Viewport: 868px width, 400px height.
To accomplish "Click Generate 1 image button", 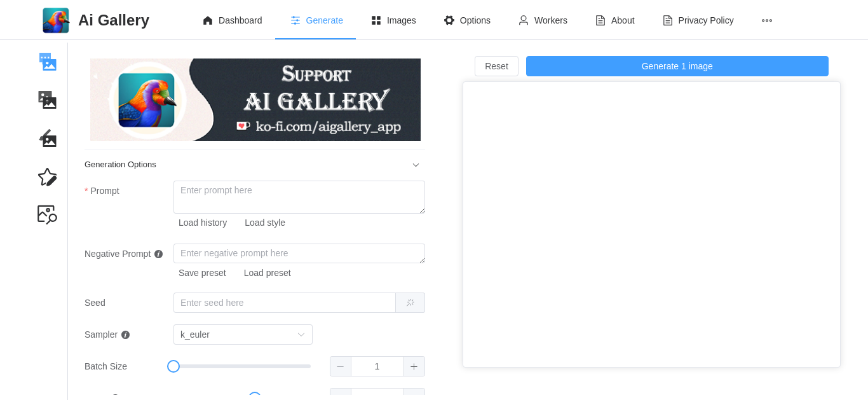I will pos(677,66).
